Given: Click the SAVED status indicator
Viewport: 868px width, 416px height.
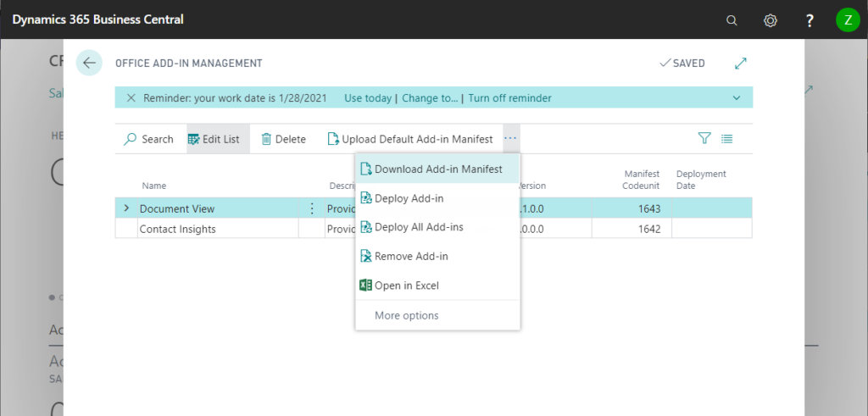Looking at the screenshot, I should click(682, 63).
